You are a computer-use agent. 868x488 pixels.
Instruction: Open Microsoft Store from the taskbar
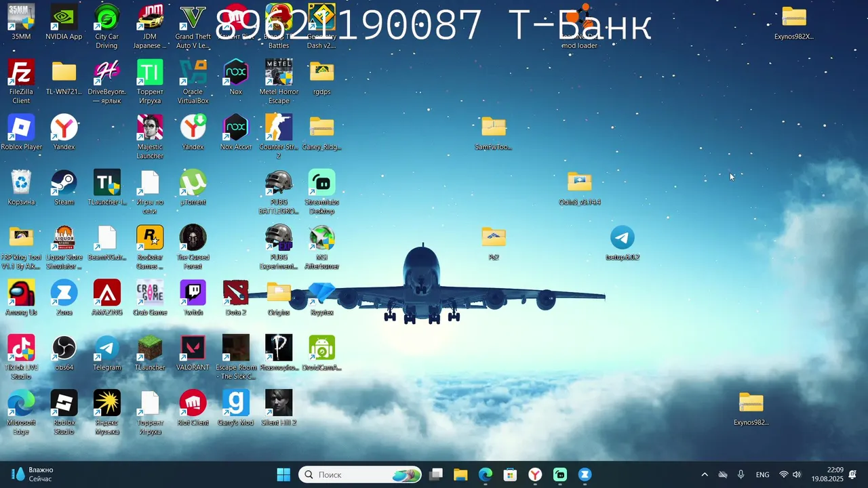point(510,474)
